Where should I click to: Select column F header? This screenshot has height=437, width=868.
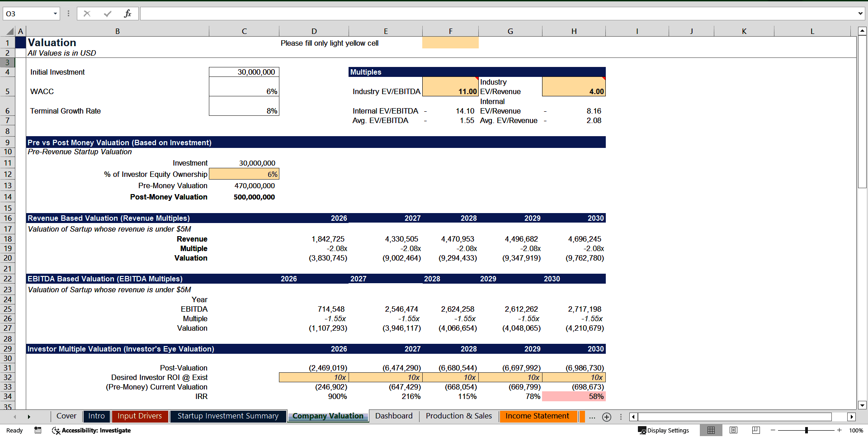pos(450,31)
